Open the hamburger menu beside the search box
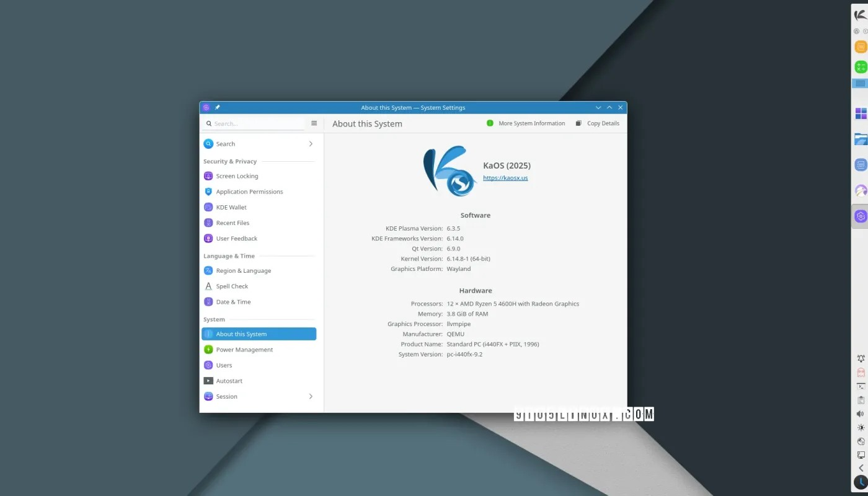Screen dimensions: 868x496 point(314,123)
